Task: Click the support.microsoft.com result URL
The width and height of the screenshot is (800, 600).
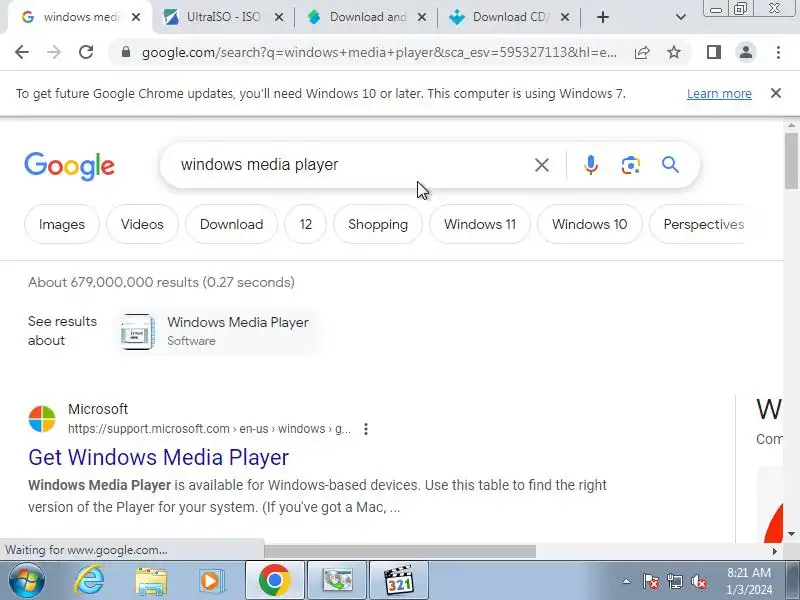Action: [209, 429]
